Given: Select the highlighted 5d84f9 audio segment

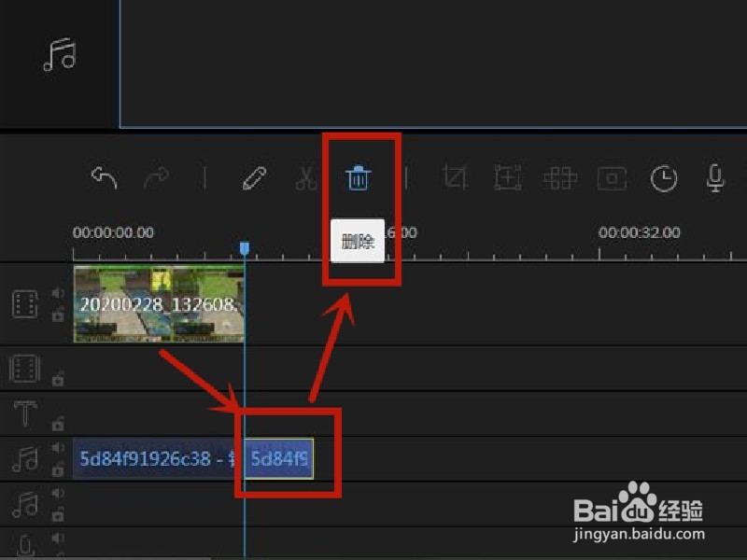Looking at the screenshot, I should (278, 458).
